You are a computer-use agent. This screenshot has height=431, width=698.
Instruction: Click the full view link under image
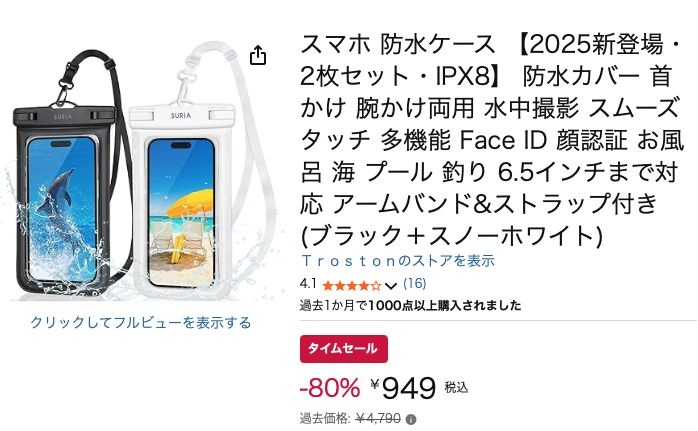140,322
